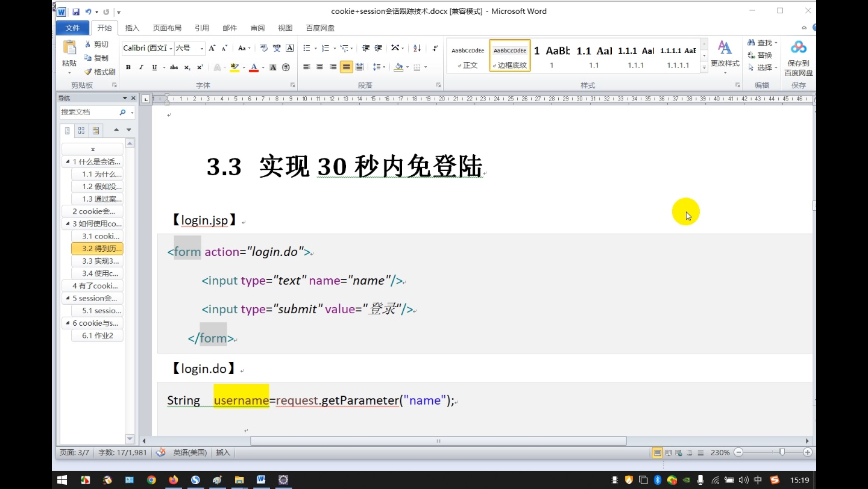Image resolution: width=868 pixels, height=489 pixels.
Task: Increase paragraph indent
Action: point(379,48)
